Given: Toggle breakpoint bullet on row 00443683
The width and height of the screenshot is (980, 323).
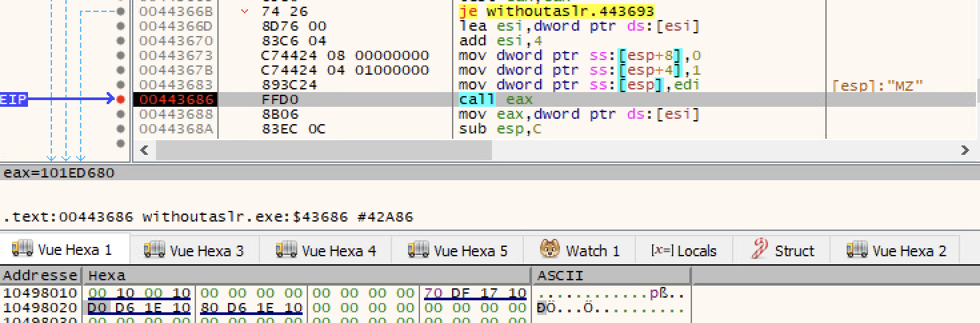Looking at the screenshot, I should (121, 85).
